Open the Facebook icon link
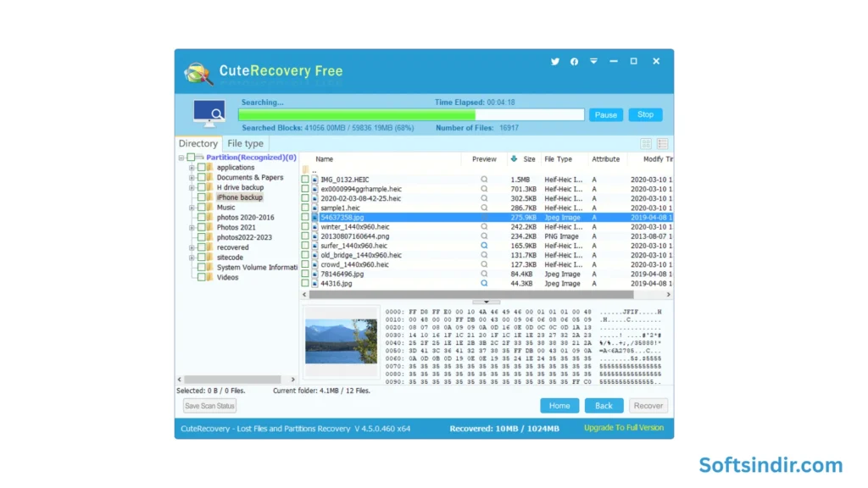Viewport: 868px width, 488px height. 575,62
